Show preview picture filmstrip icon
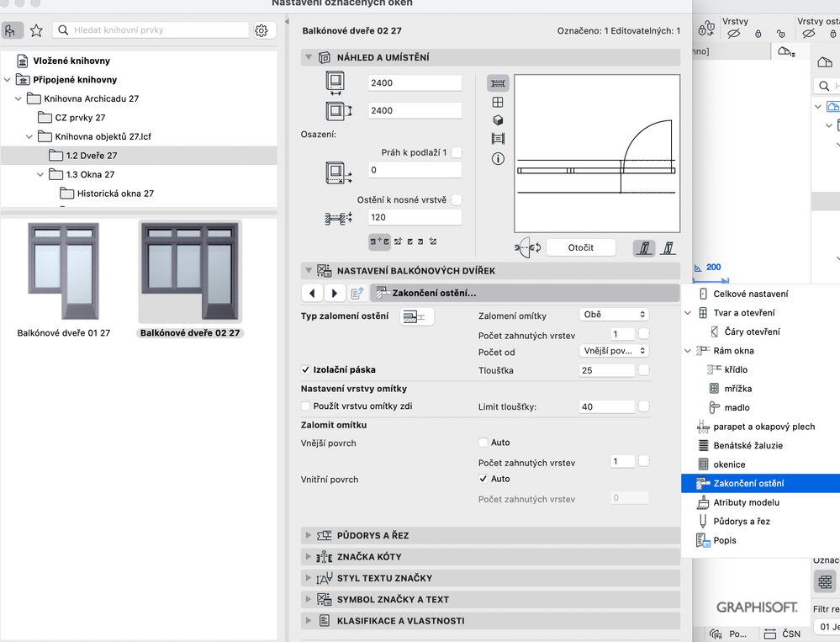Image resolution: width=840 pixels, height=642 pixels. click(x=498, y=139)
